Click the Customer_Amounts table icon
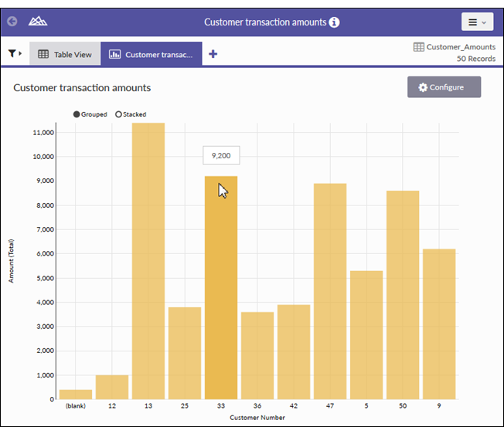The image size is (504, 427). click(x=418, y=47)
